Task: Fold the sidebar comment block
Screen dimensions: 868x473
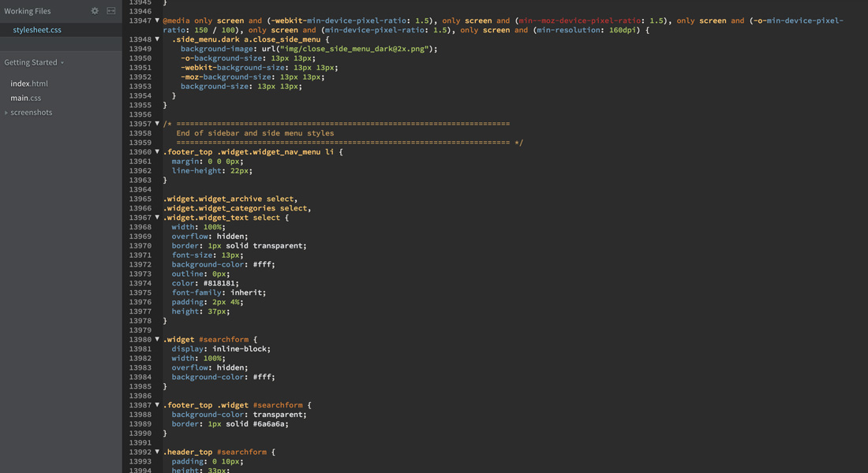Action: tap(157, 123)
